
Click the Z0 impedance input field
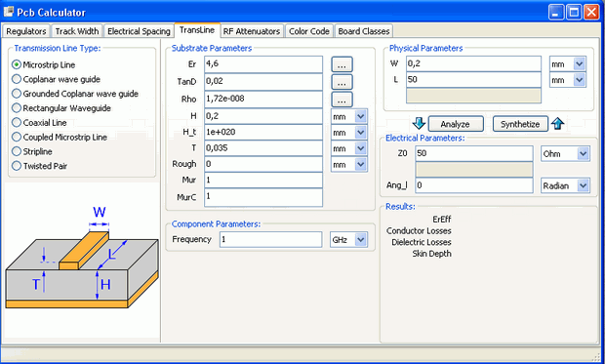click(474, 153)
